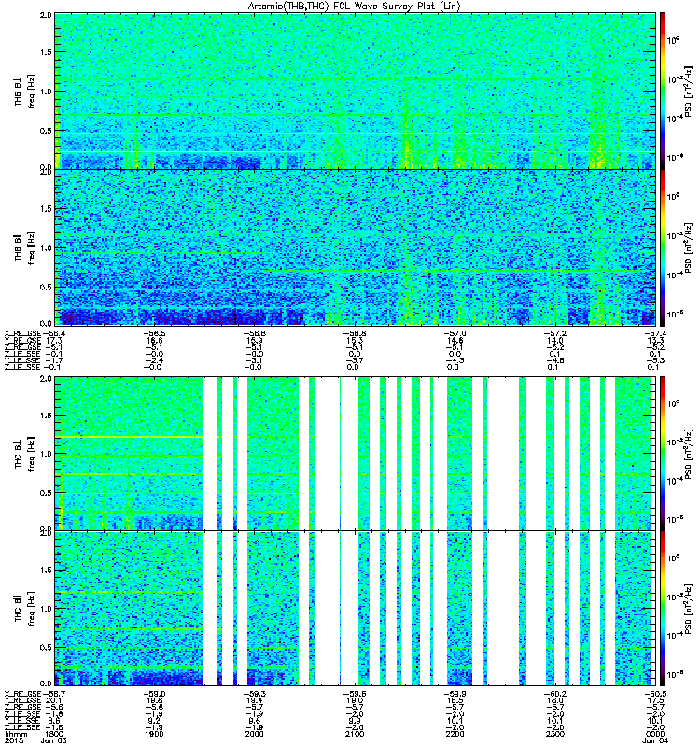
Task: Click the '2300' time tick label
Action: tap(555, 734)
